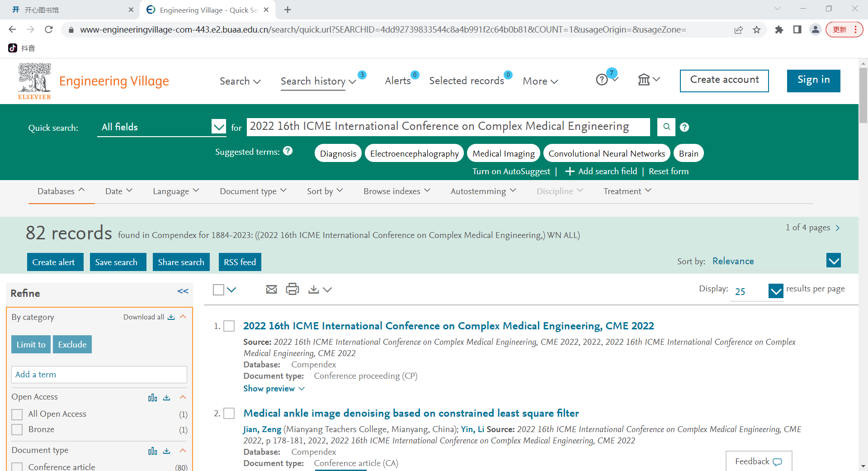This screenshot has width=868, height=471.
Task: Click the Elsevier tree logo
Action: [35, 81]
